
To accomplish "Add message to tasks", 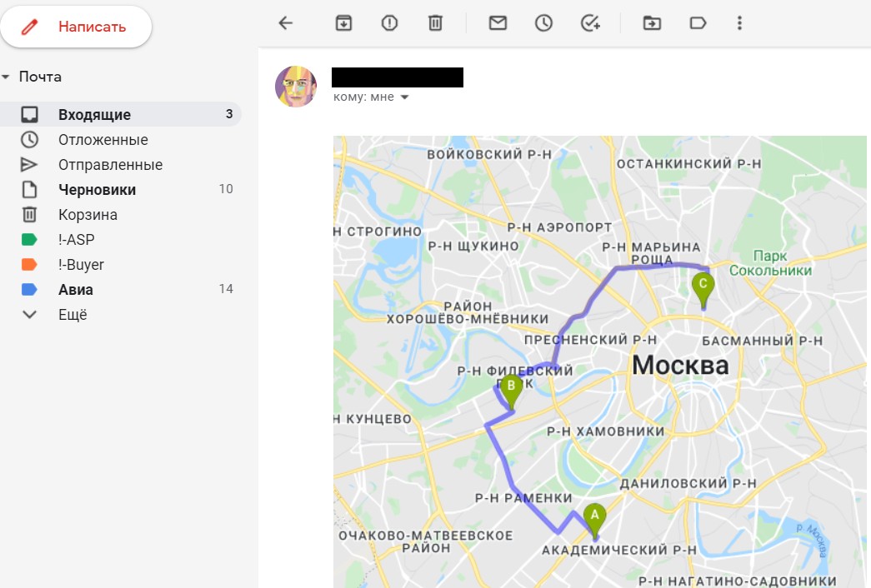I will pyautogui.click(x=590, y=23).
